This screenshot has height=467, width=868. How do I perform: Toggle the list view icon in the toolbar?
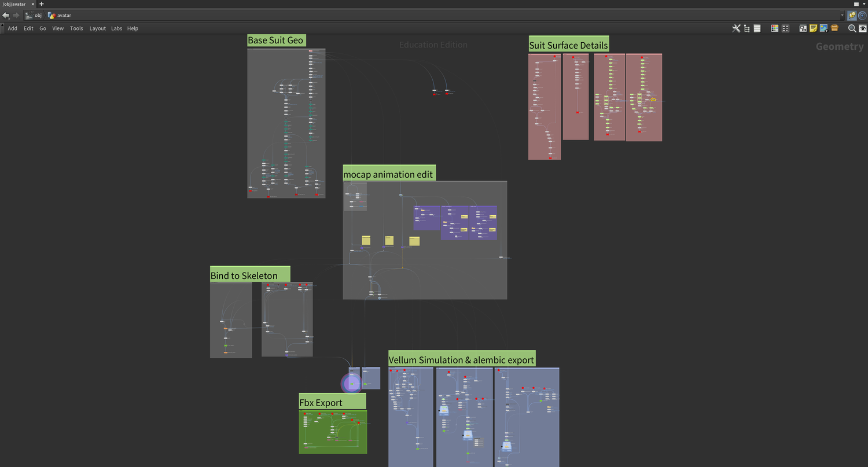point(757,28)
